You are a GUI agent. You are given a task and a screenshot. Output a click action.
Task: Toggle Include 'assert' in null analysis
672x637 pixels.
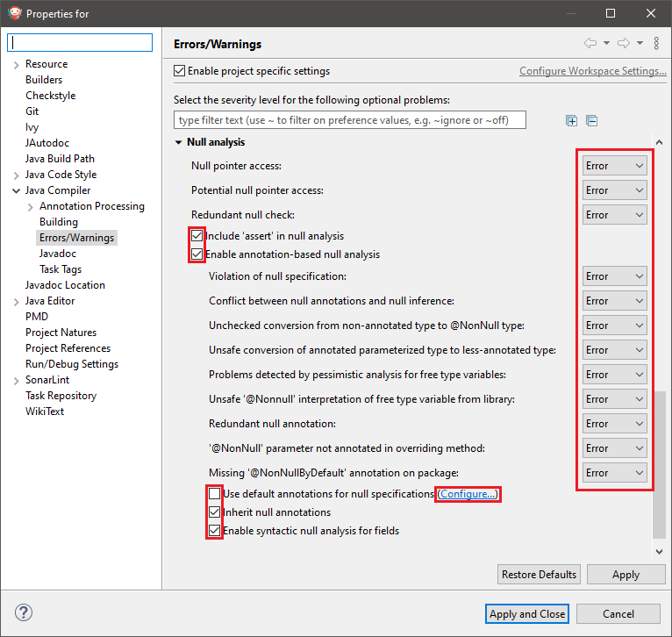197,235
